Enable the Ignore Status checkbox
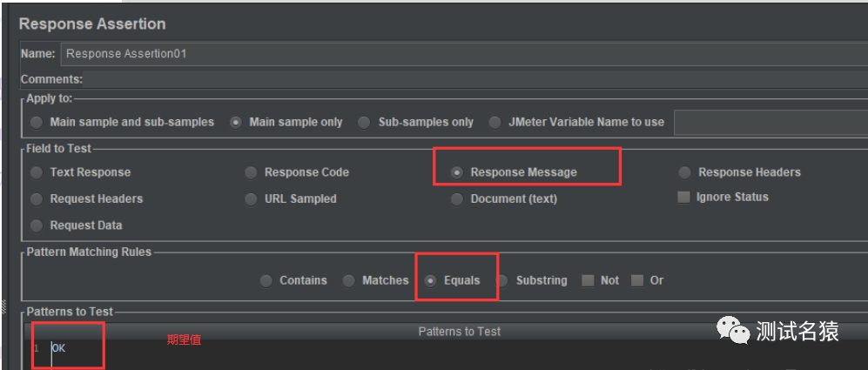Viewport: 868px width, 370px height. [x=684, y=197]
